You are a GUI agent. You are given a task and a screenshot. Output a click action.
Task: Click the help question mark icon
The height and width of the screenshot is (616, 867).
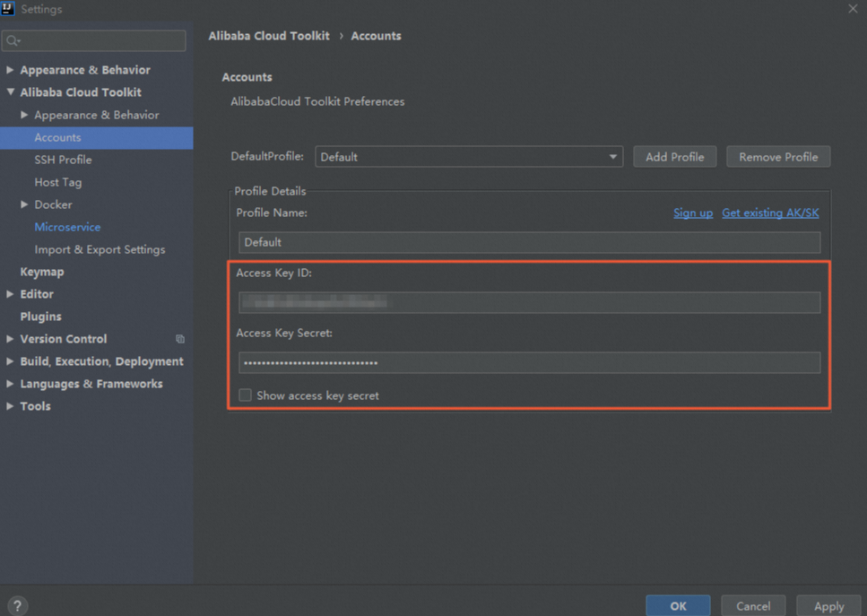point(17,605)
